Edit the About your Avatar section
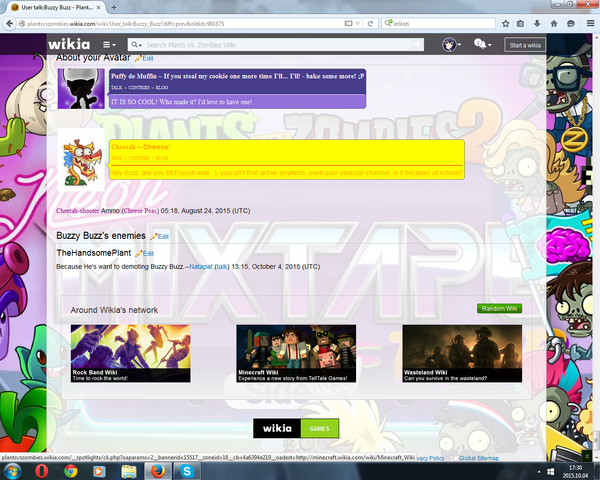600x480 pixels. [x=145, y=59]
